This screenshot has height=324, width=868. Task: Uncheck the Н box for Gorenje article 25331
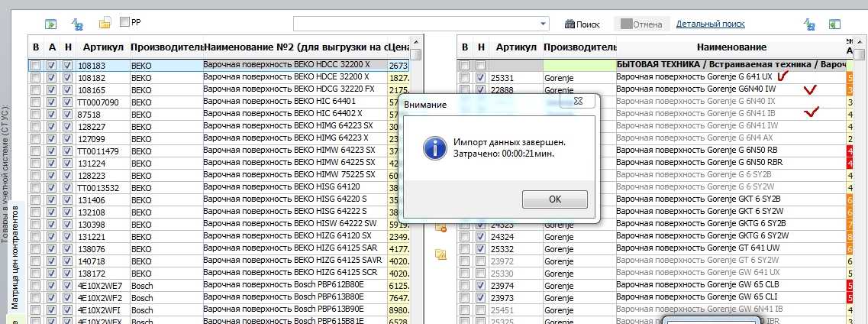(x=480, y=77)
